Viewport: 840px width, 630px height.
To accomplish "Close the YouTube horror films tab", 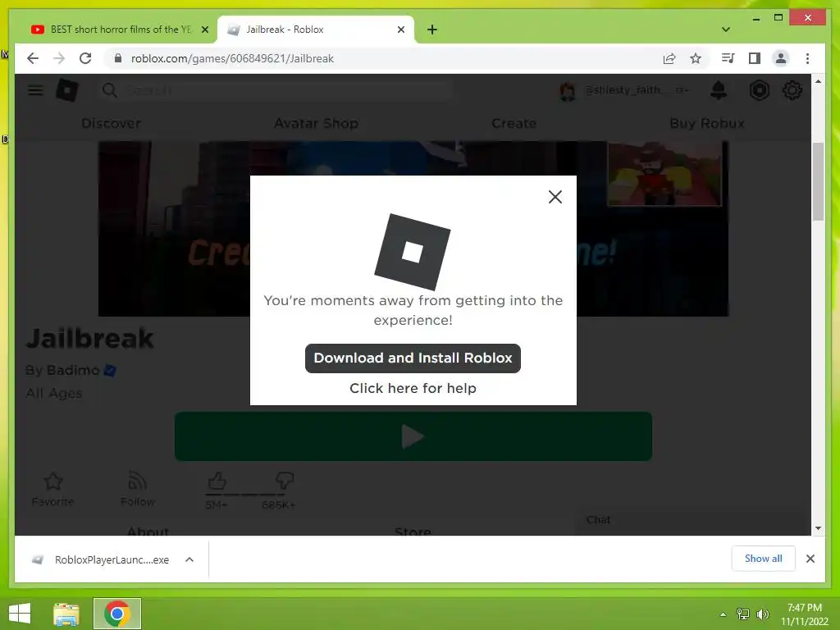I will coord(204,30).
